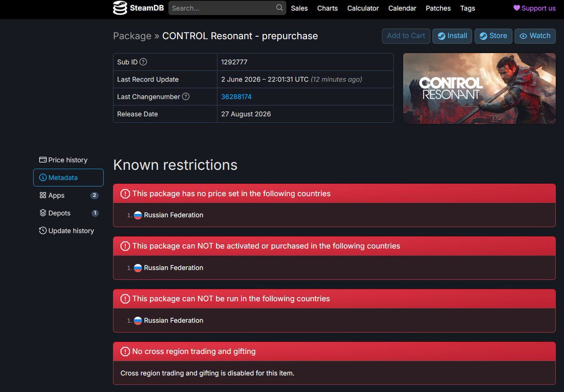Click the Apps grid icon
Image resolution: width=564 pixels, height=392 pixels.
click(43, 195)
